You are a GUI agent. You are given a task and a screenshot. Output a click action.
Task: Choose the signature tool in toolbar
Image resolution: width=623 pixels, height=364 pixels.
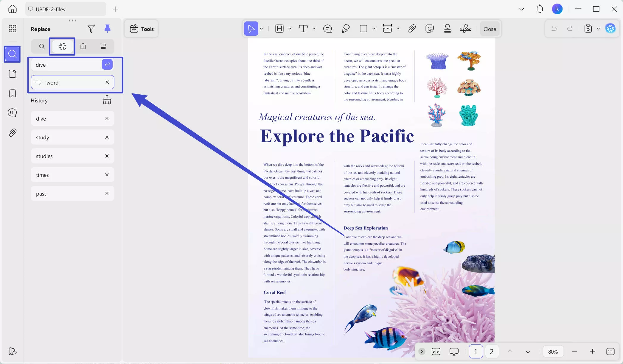coord(465,29)
